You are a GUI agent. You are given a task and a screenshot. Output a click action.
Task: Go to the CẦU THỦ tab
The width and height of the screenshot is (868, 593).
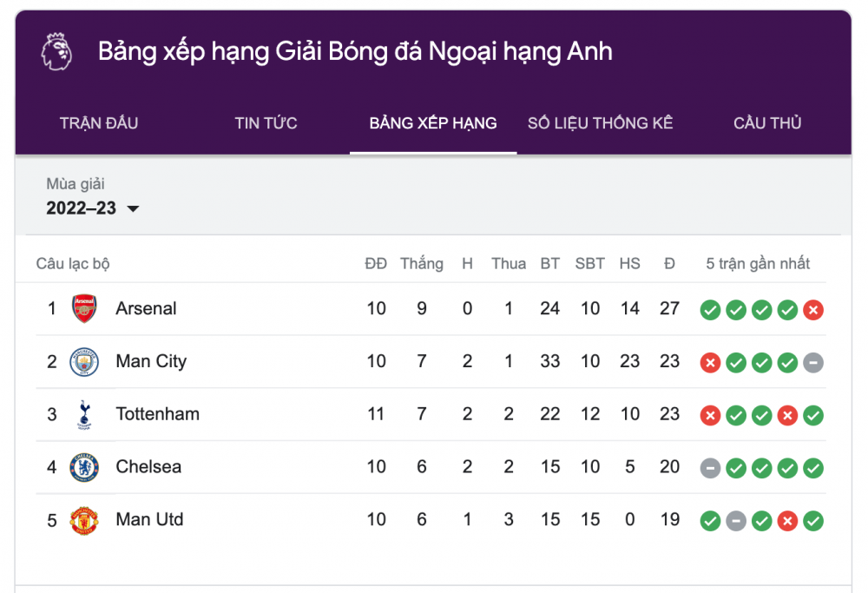[767, 123]
